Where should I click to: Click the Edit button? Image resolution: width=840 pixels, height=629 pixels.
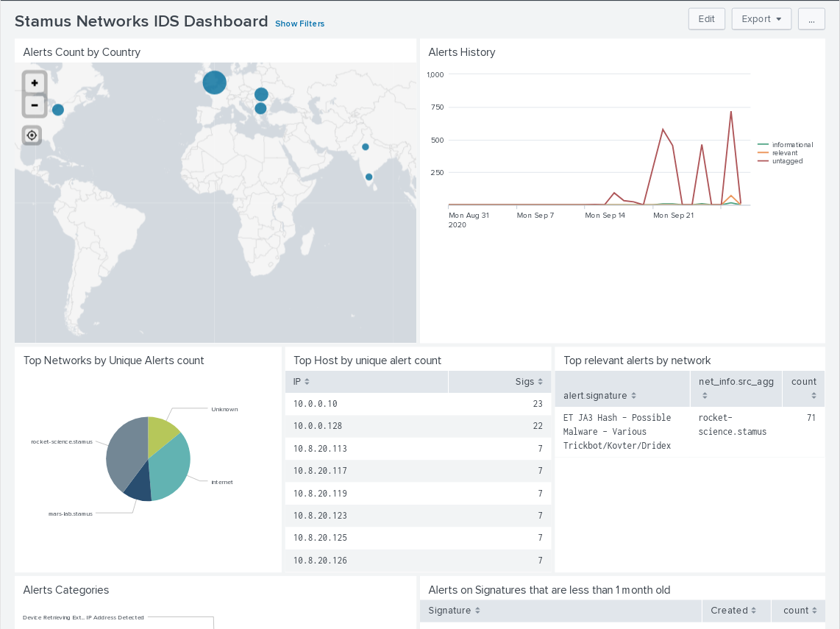click(x=706, y=19)
